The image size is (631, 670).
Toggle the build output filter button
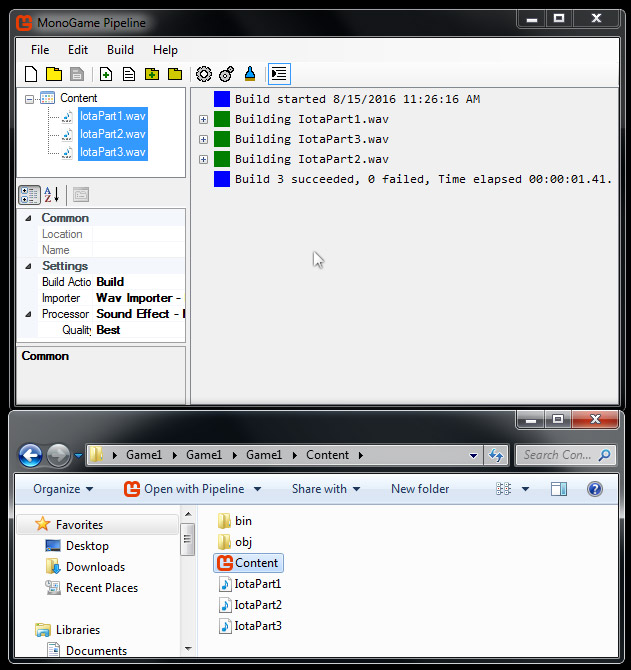coord(279,74)
